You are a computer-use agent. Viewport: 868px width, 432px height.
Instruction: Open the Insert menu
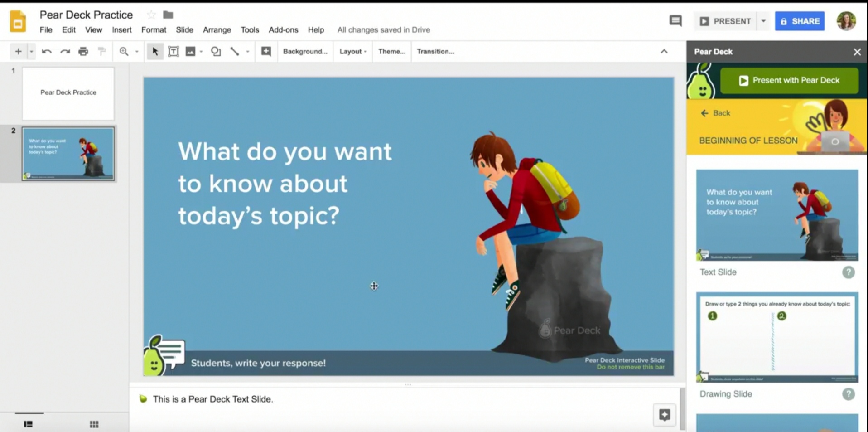122,30
